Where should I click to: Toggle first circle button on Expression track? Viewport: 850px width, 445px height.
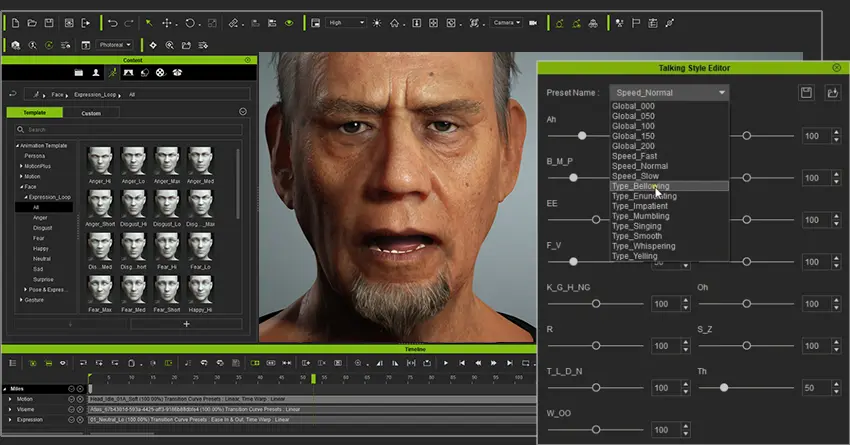point(72,419)
